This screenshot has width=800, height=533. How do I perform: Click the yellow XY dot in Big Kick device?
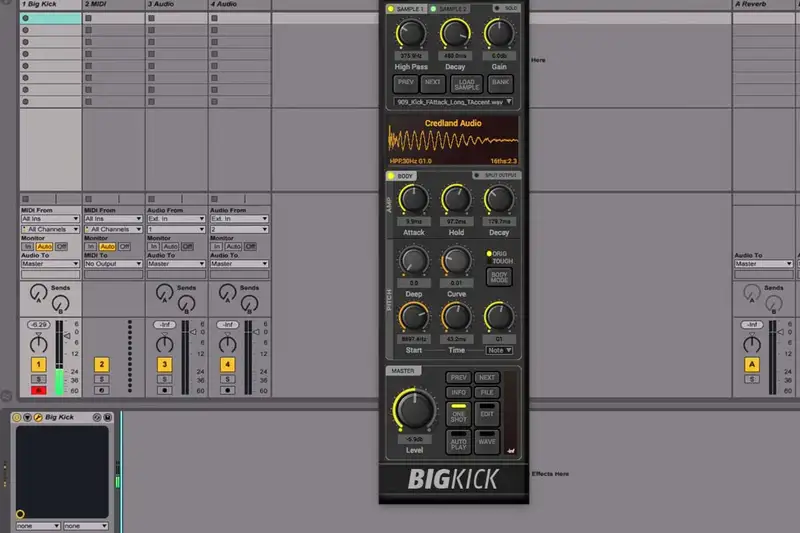click(x=20, y=514)
